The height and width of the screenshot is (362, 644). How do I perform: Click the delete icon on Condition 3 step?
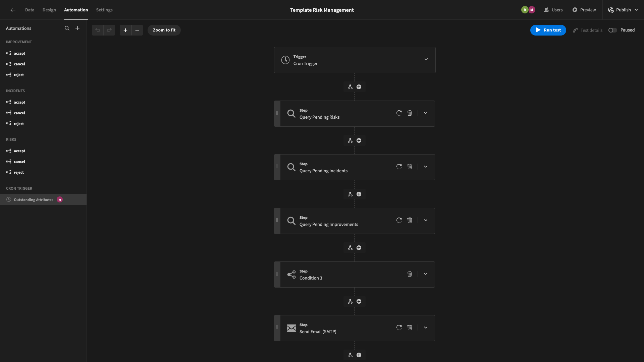(x=410, y=274)
